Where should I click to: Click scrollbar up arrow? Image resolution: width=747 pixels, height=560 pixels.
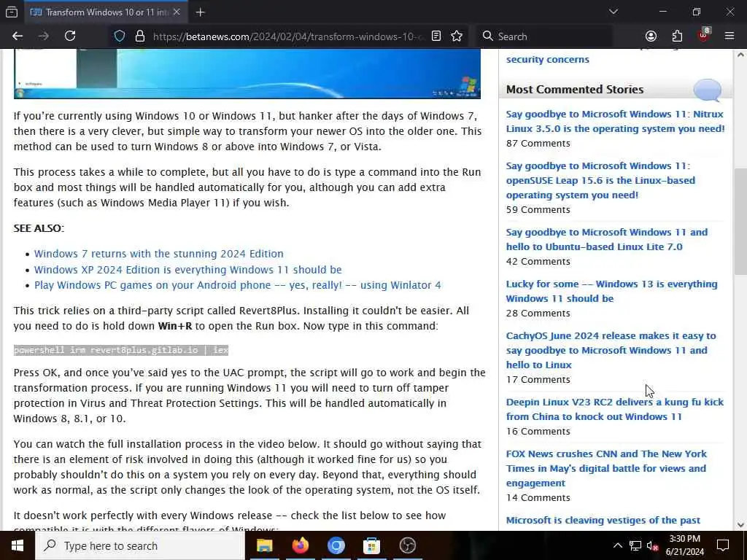click(x=740, y=55)
